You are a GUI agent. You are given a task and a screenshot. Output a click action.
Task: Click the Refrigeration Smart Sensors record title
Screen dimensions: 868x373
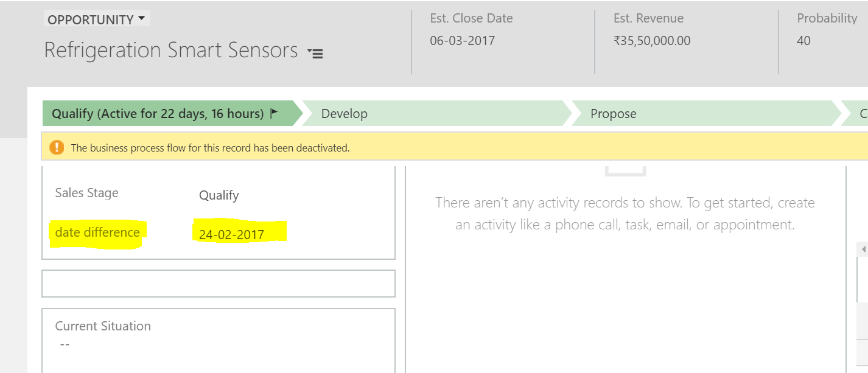(x=171, y=50)
